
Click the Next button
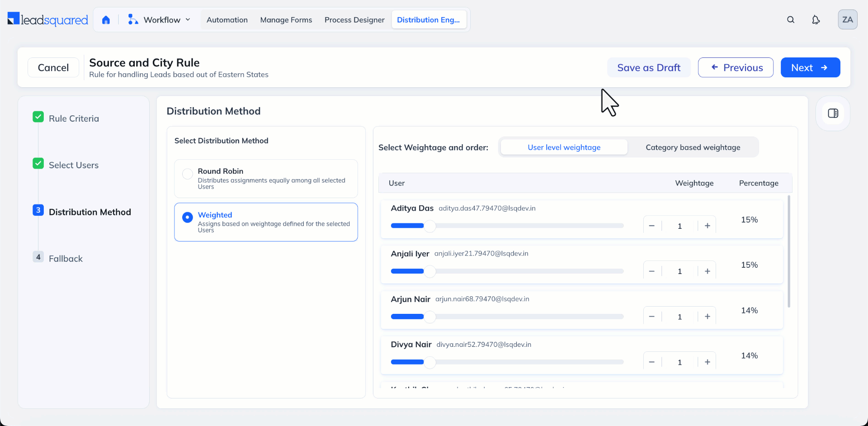810,67
